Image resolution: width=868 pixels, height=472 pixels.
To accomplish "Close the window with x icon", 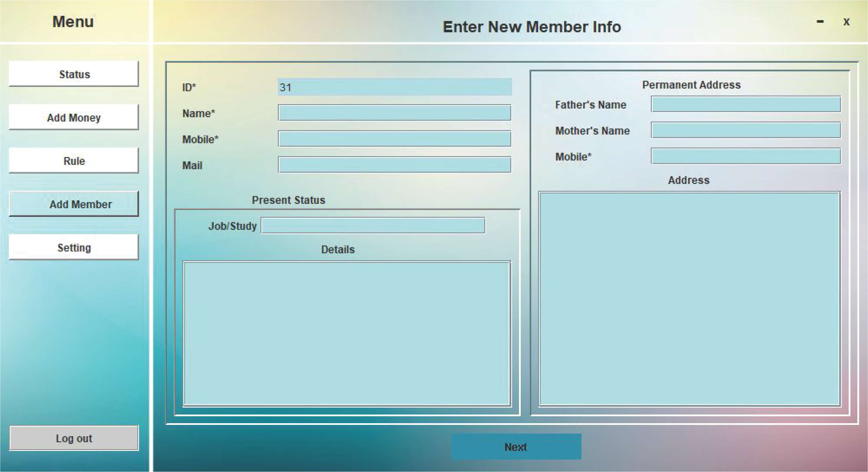I will 846,22.
